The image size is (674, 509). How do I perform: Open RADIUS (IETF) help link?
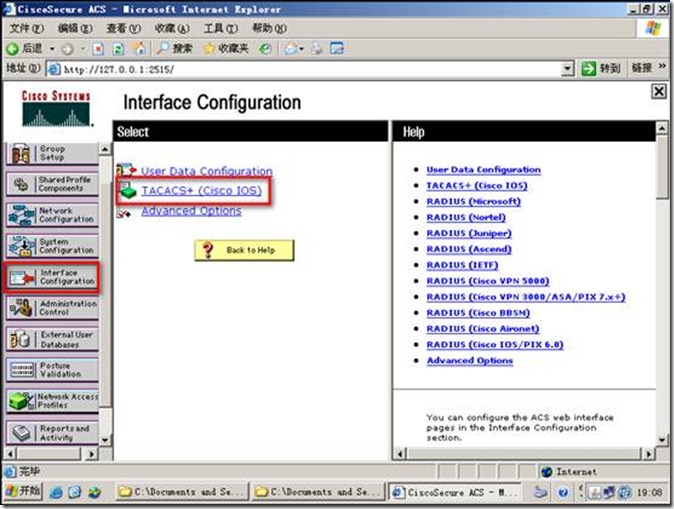click(x=462, y=265)
